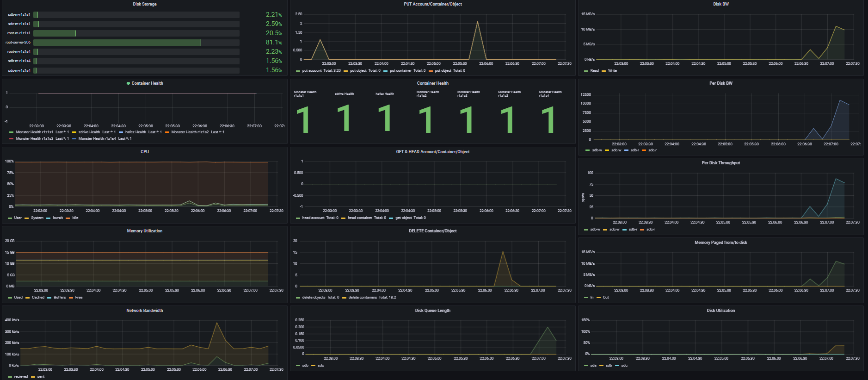868x380 pixels.
Task: Open the PUT Account/Container/Object panel title menu
Action: [433, 4]
